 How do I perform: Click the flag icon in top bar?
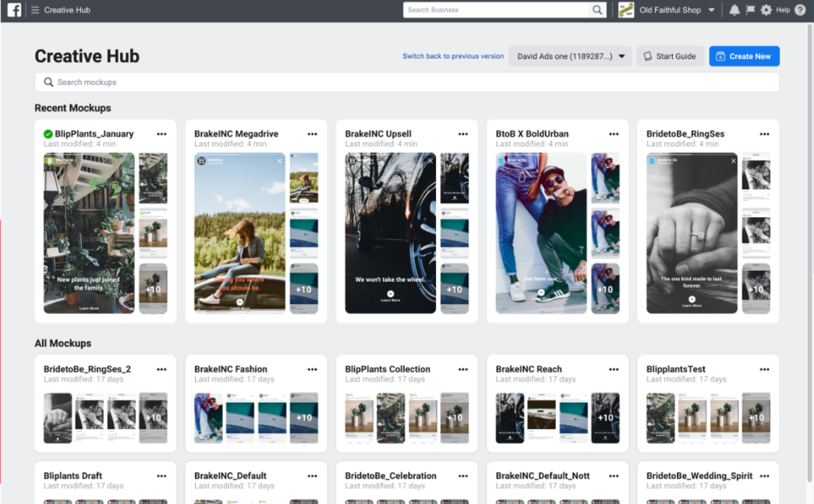[750, 10]
